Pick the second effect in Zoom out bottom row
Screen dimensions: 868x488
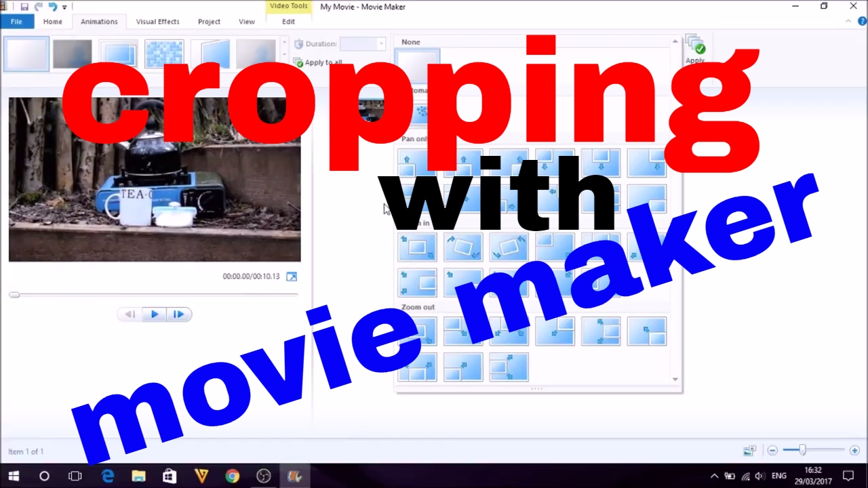(x=463, y=367)
